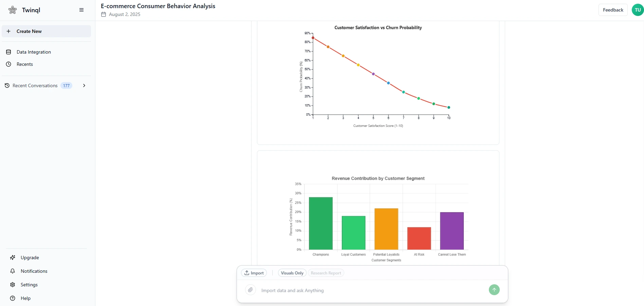Screen dimensions: 644x306
Task: Attach a file using the paperclip icon
Action: 250,290
